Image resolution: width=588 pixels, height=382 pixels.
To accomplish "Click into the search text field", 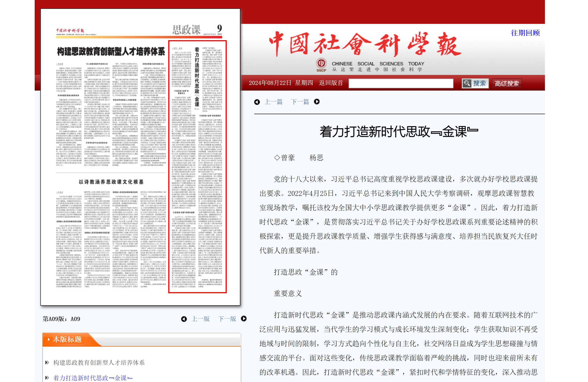I will click(401, 84).
